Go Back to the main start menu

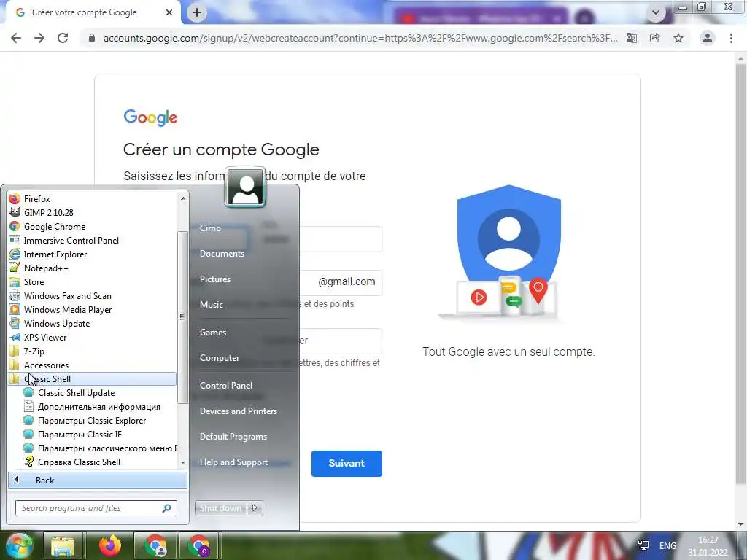pyautogui.click(x=97, y=480)
